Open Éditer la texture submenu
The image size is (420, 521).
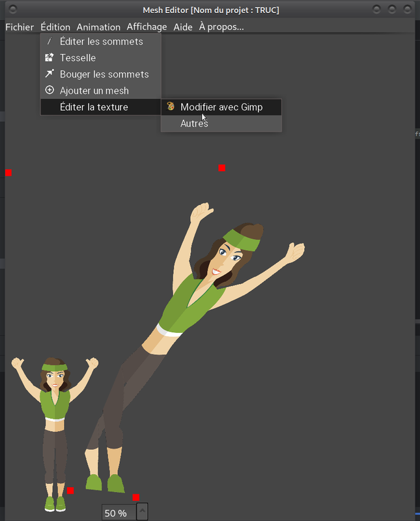[101, 107]
